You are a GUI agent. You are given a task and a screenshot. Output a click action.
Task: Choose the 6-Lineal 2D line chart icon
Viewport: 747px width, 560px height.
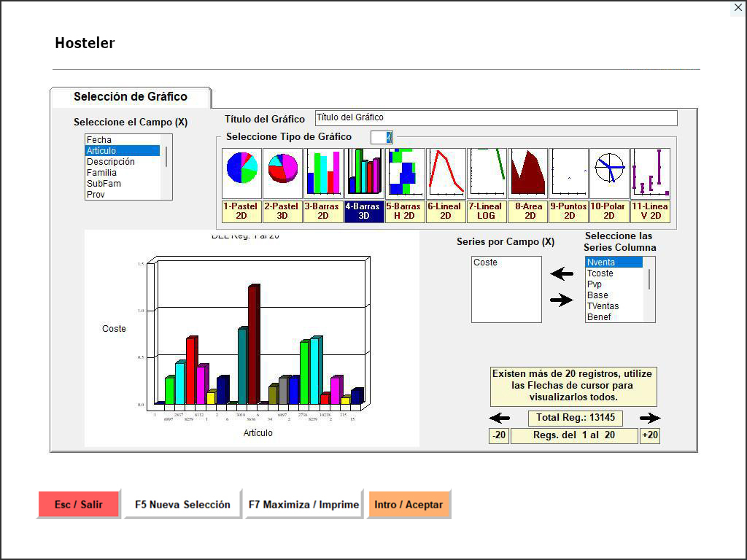[446, 174]
